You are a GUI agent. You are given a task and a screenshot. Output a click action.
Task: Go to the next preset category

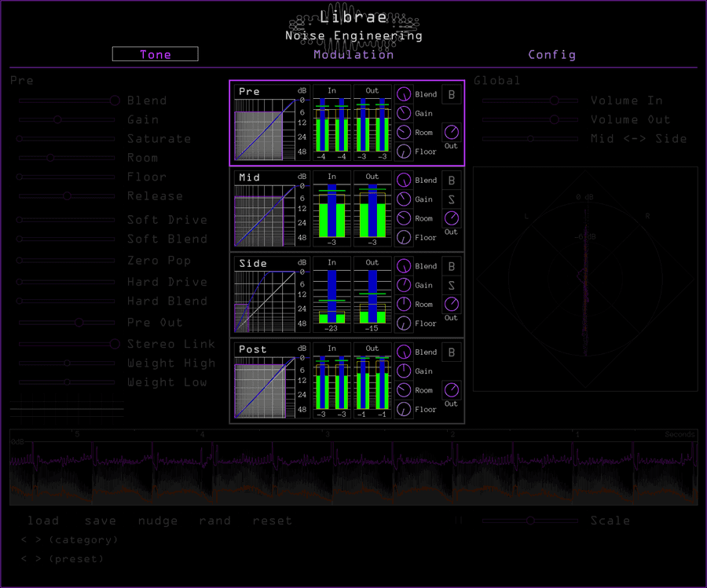tap(38, 540)
